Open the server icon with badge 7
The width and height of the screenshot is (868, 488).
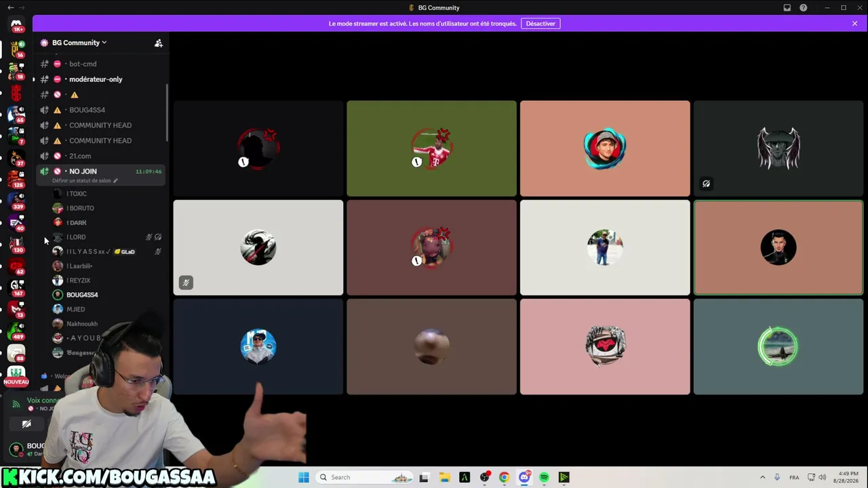[x=16, y=136]
